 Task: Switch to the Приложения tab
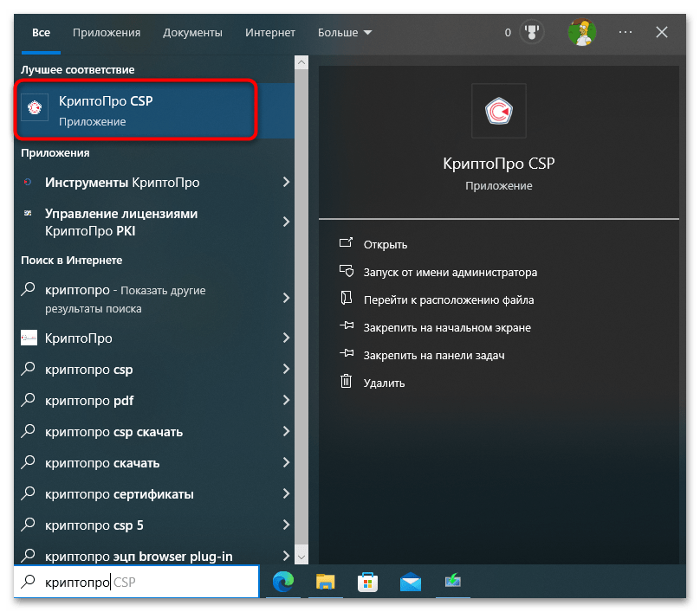coord(107,33)
